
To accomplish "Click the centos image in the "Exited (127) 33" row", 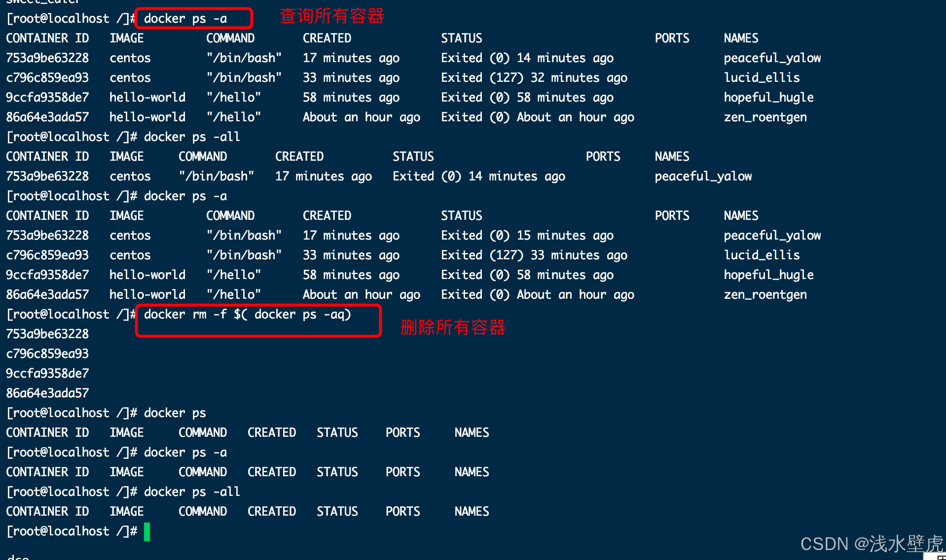I will coord(130,255).
